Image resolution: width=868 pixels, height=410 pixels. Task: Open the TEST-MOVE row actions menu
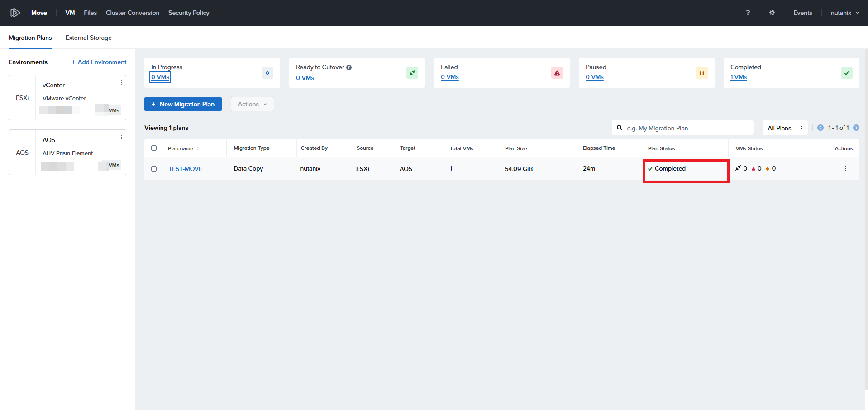click(x=845, y=168)
